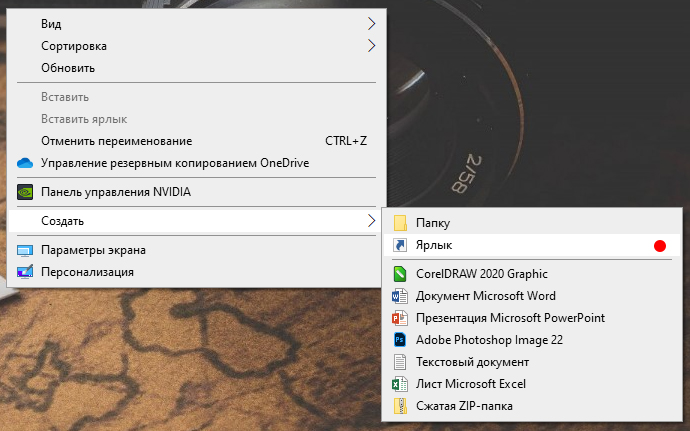
Task: Click the Photoshop Ps icon
Action: [x=400, y=340]
